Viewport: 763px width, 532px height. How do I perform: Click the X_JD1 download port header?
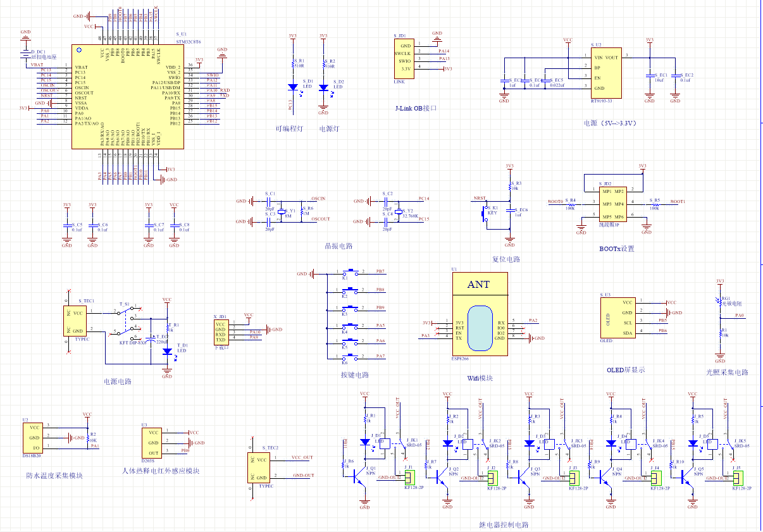point(221,330)
